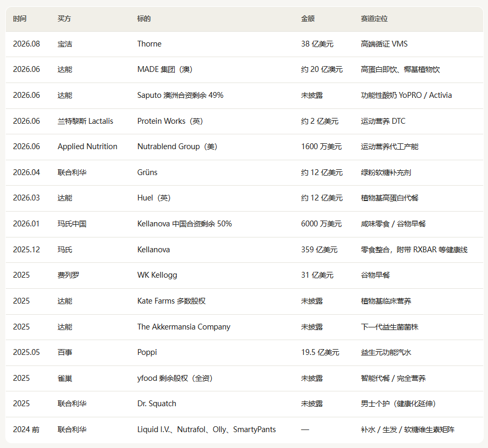Select Saputo 澳洲合资剩余 49% cell

coord(180,95)
